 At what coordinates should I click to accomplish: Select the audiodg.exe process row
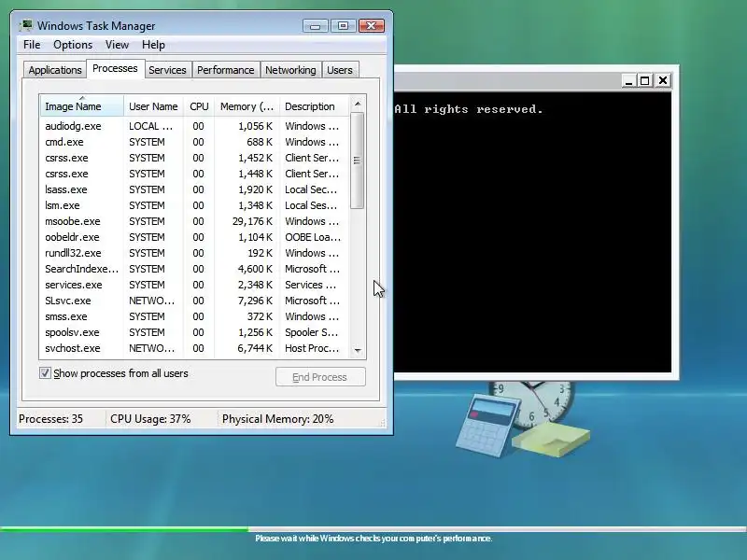click(195, 126)
